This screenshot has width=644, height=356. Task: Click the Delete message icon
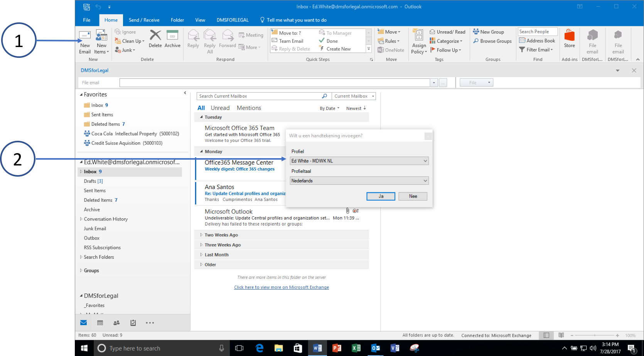tap(155, 39)
